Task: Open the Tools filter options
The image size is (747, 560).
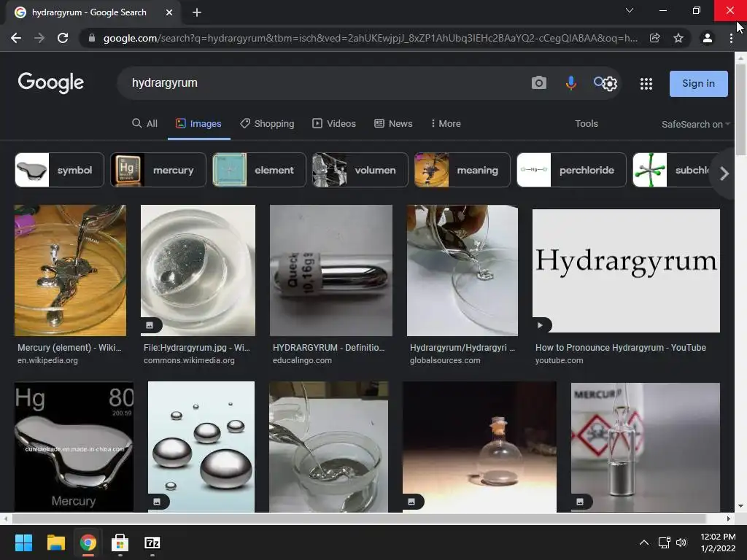Action: [x=586, y=124]
